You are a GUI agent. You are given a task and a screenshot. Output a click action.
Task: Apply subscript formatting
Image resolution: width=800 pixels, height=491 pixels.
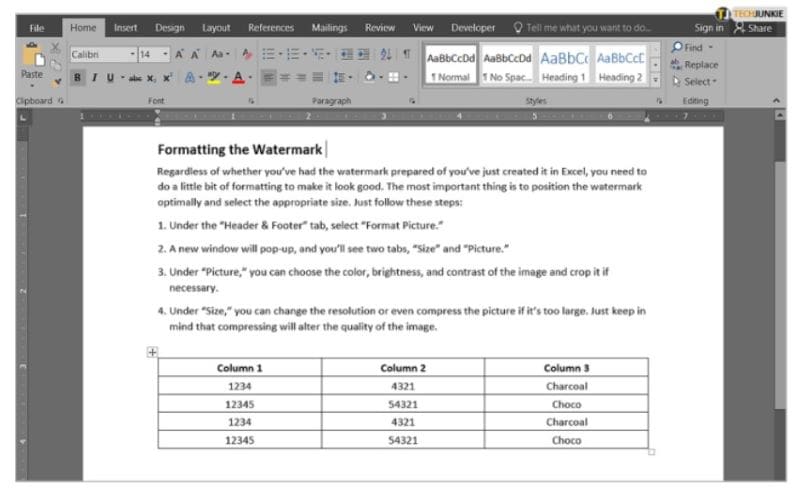coord(152,78)
